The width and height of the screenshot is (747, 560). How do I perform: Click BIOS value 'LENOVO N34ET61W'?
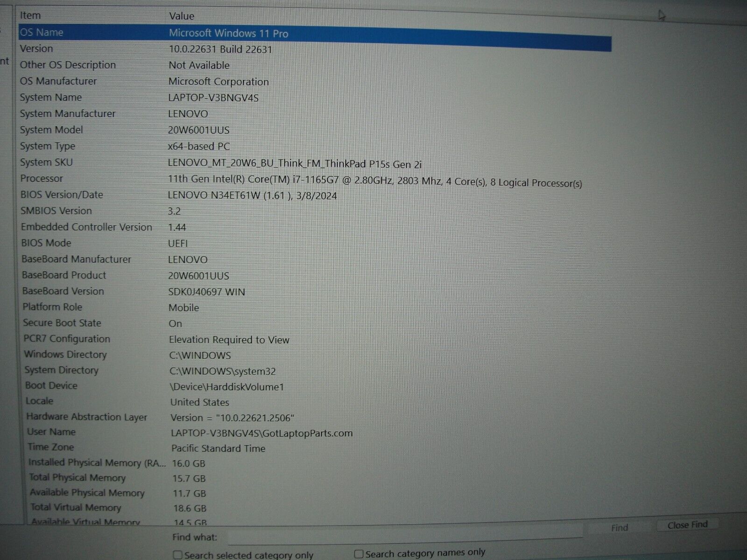tap(252, 196)
